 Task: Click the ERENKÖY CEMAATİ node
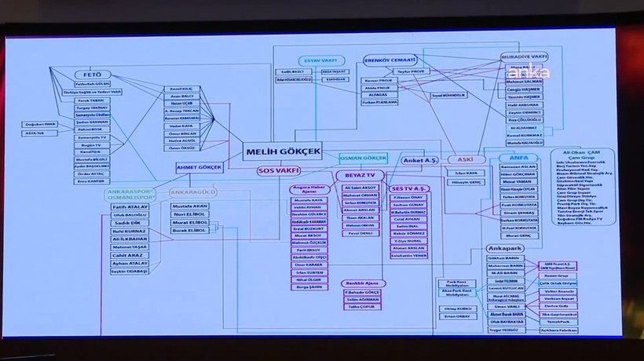[x=390, y=60]
